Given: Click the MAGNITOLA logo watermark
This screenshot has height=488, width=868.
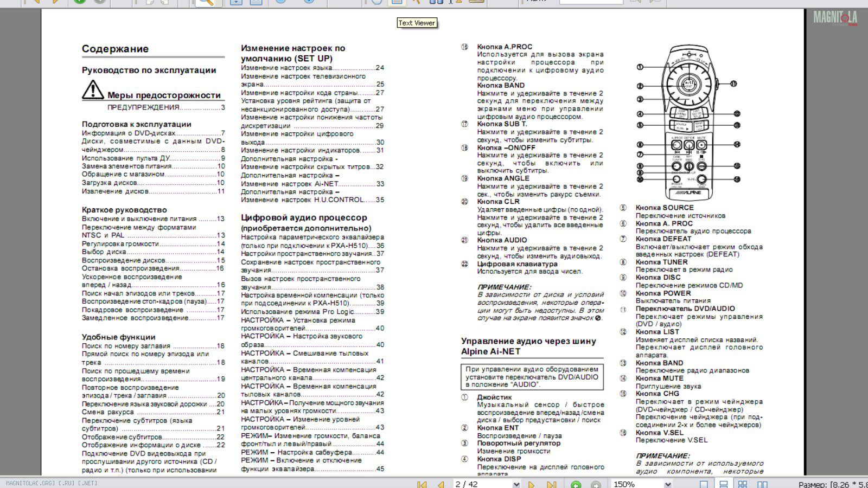Looking at the screenshot, I should click(x=835, y=18).
